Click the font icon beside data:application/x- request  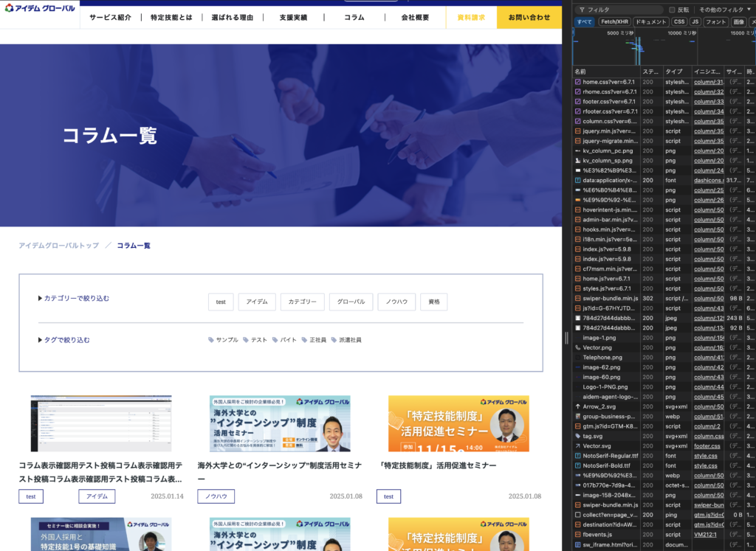pyautogui.click(x=577, y=180)
